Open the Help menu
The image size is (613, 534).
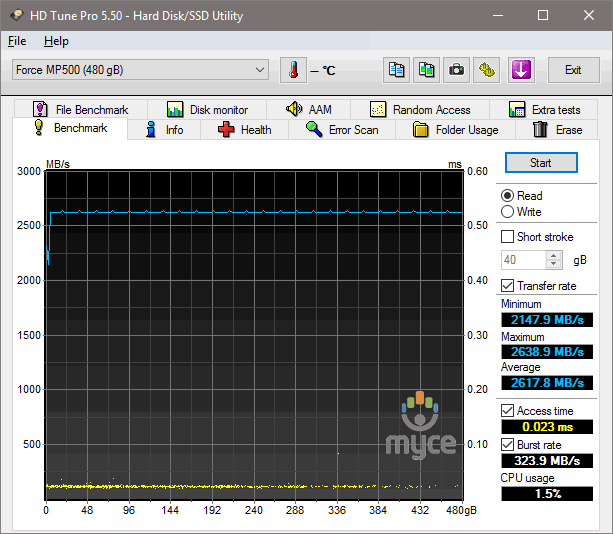[x=56, y=41]
